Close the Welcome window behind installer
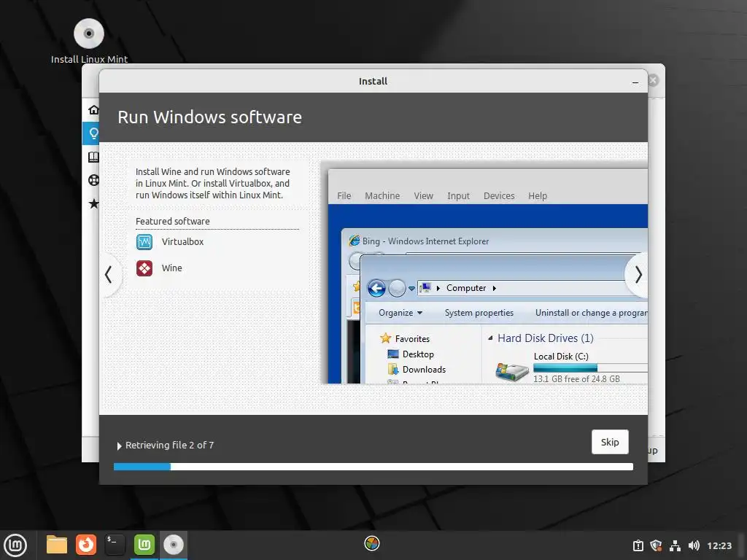The image size is (747, 560). tap(654, 80)
